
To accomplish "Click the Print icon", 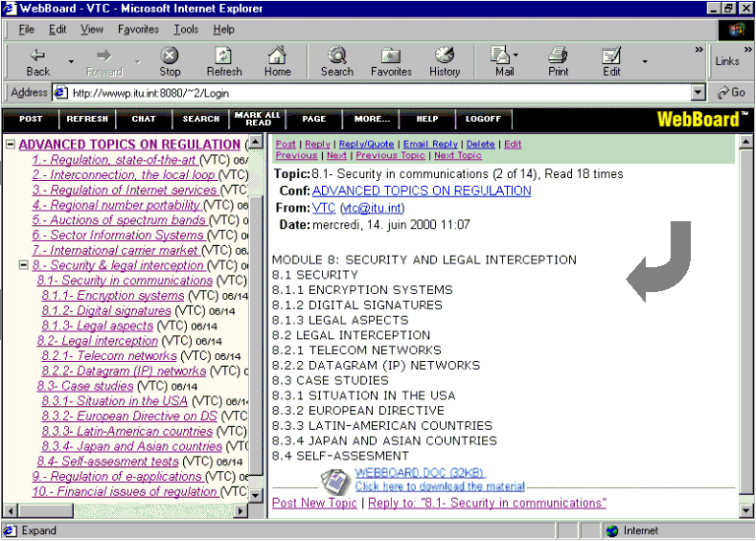I will tap(558, 56).
